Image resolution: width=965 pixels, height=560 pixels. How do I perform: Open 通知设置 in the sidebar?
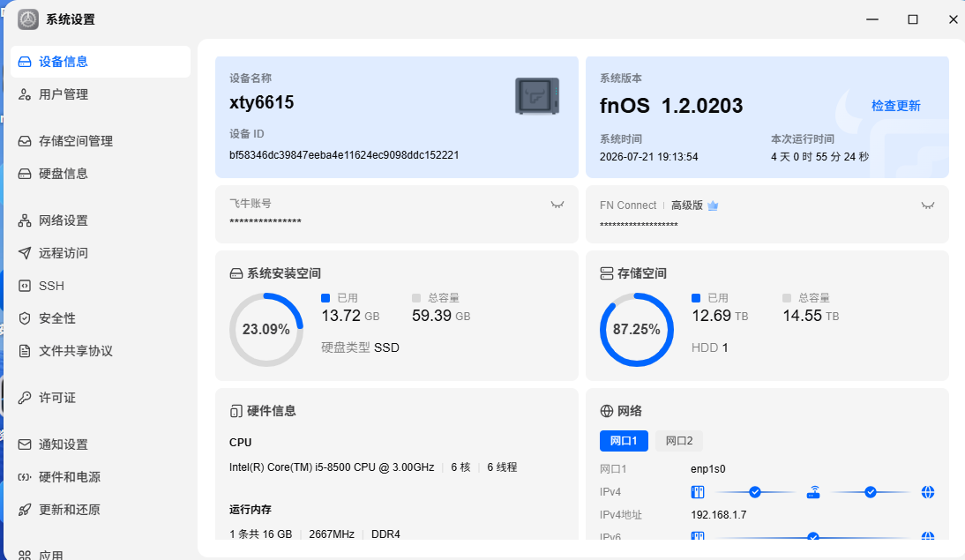(101, 444)
